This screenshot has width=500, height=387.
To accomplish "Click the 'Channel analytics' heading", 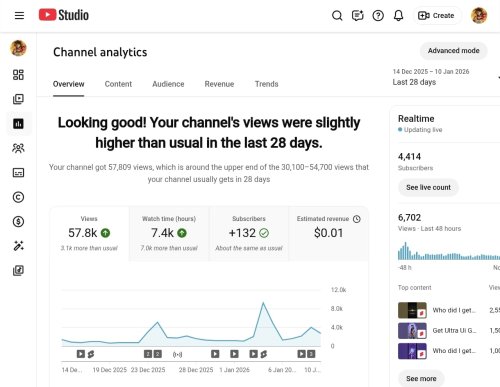I will point(100,52).
